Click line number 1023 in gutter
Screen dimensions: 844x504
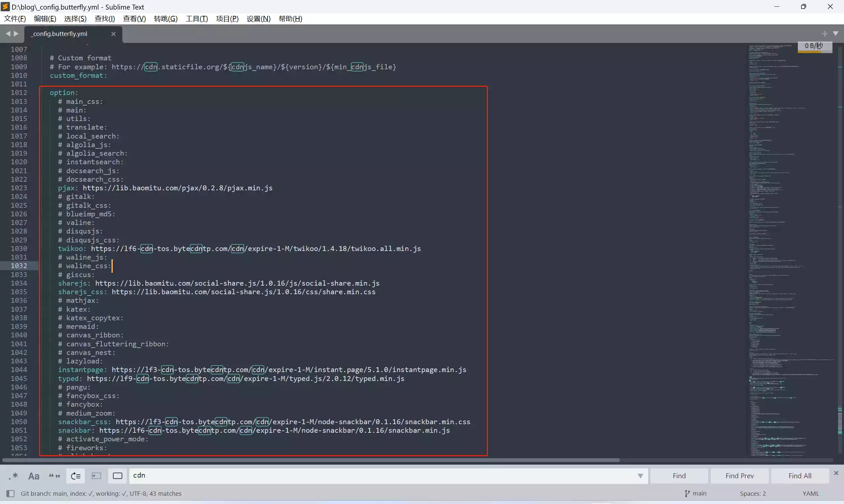[x=19, y=188]
